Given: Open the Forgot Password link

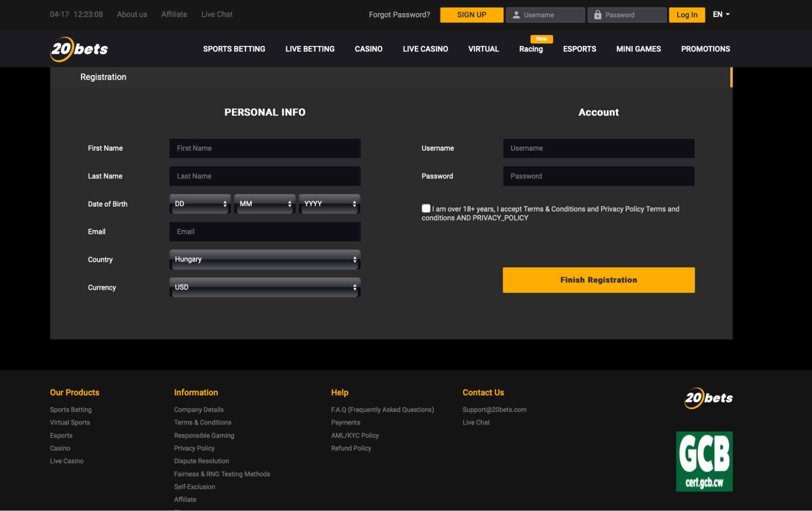Looking at the screenshot, I should (x=399, y=15).
